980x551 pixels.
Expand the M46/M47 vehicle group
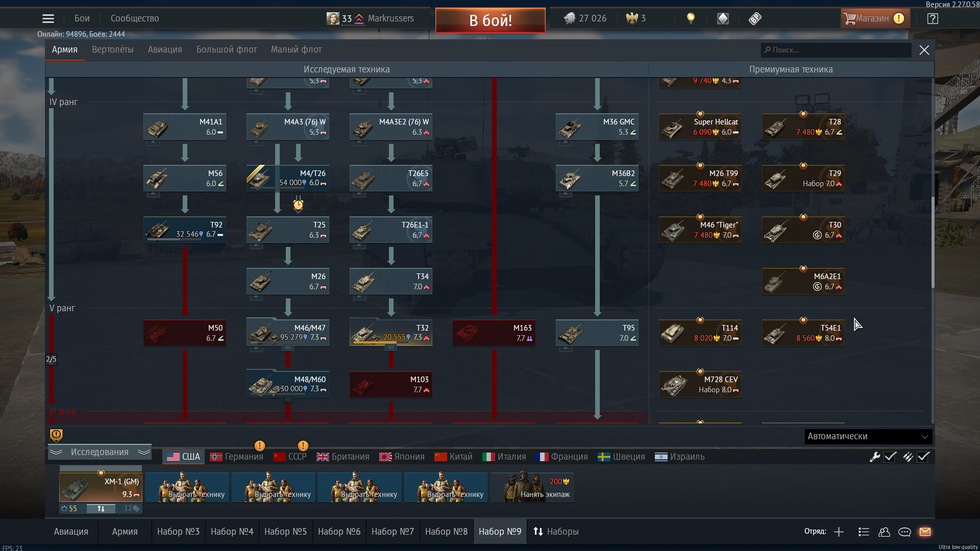point(288,348)
